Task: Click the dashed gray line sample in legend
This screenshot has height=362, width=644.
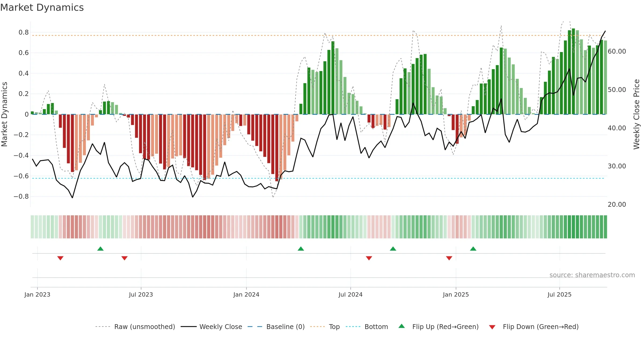Action: [x=103, y=327]
